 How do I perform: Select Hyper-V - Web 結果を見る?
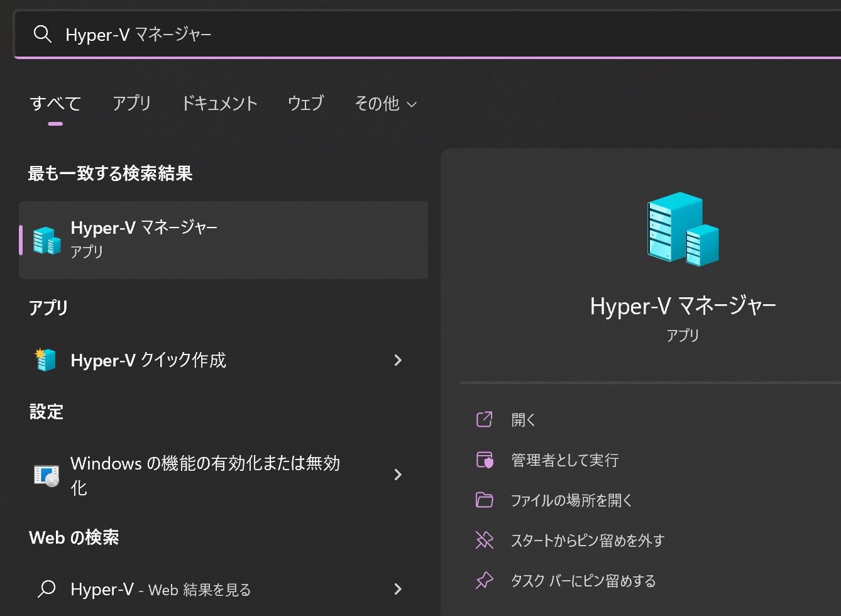(x=224, y=589)
